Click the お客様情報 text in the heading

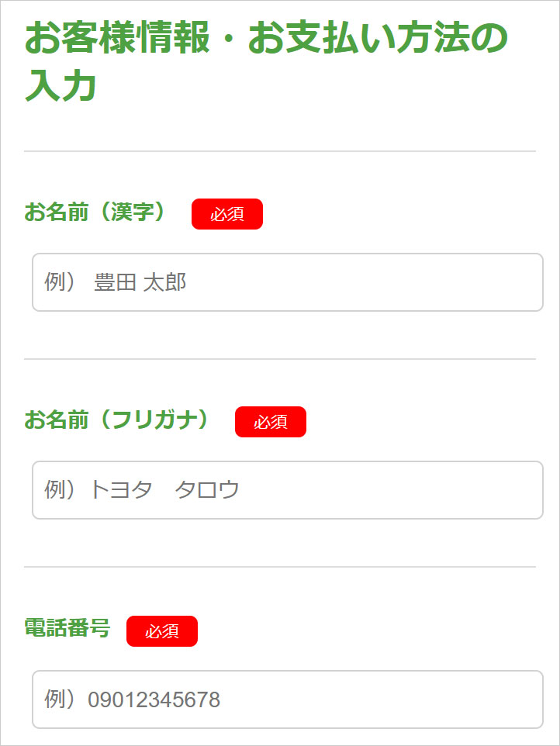coord(117,39)
